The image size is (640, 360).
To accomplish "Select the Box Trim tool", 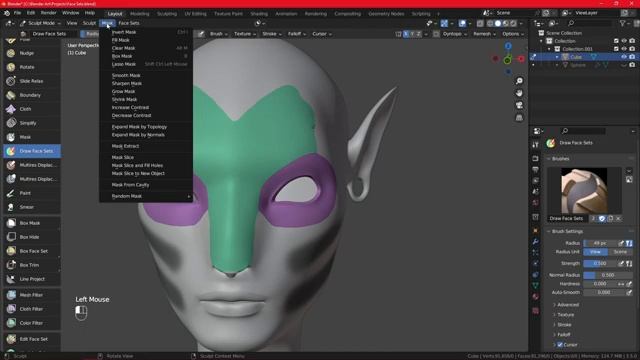I will [32, 265].
